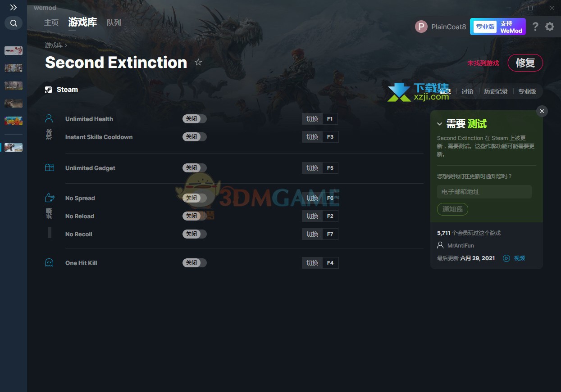Screen dimensions: 561x392
Task: Change the F2 hotkey for No Reload
Action: (x=330, y=216)
